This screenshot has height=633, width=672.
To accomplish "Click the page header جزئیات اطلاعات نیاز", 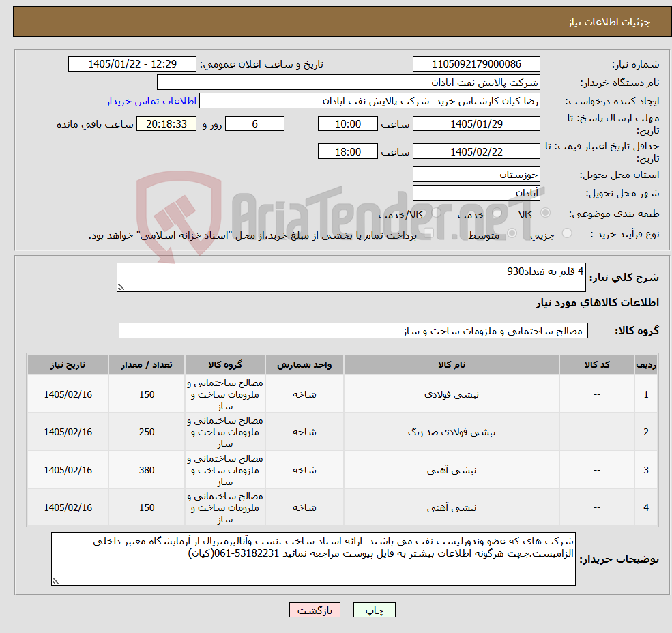I will (x=609, y=22).
